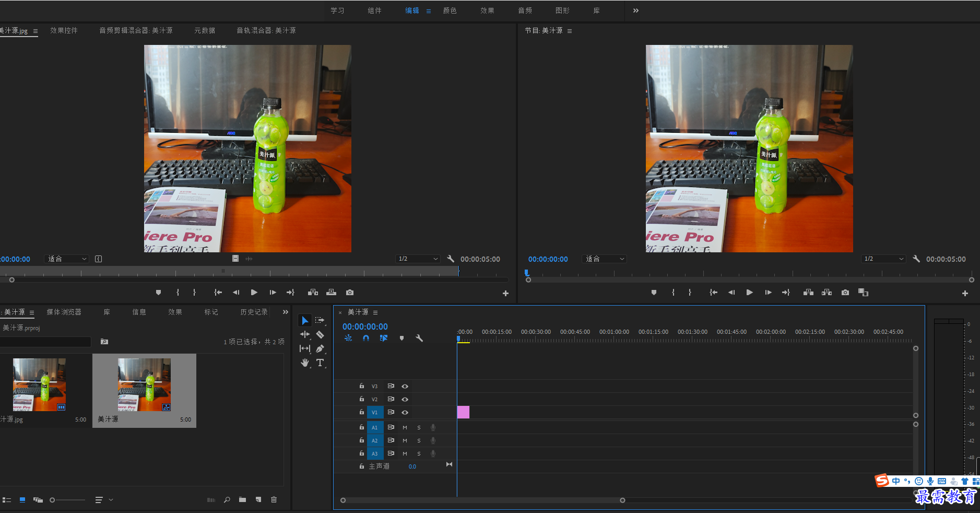Open sort icons dropdown in Project panel
980x513 pixels.
pos(104,500)
